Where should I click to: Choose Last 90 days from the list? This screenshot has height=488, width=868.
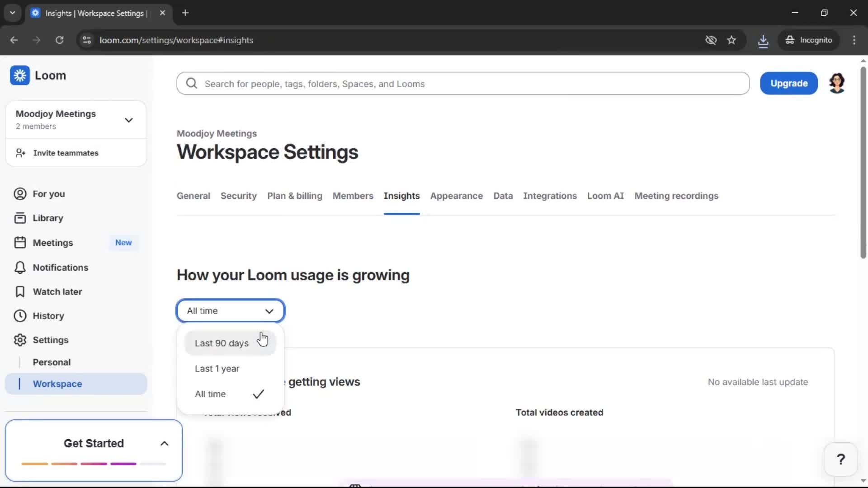click(222, 343)
